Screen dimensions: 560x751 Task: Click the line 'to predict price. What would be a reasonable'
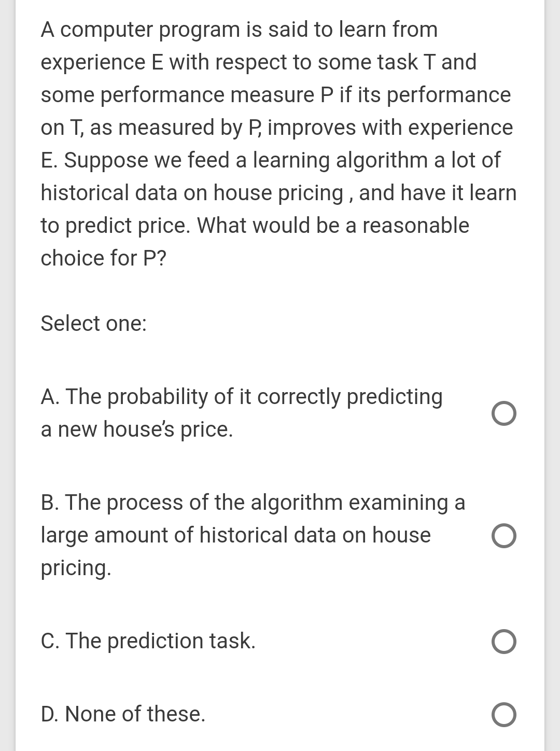point(255,226)
